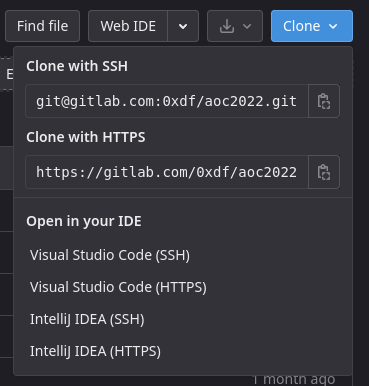Choose IntelliJ IDEA (SSH) option
This screenshot has height=386, width=369.
tap(87, 319)
